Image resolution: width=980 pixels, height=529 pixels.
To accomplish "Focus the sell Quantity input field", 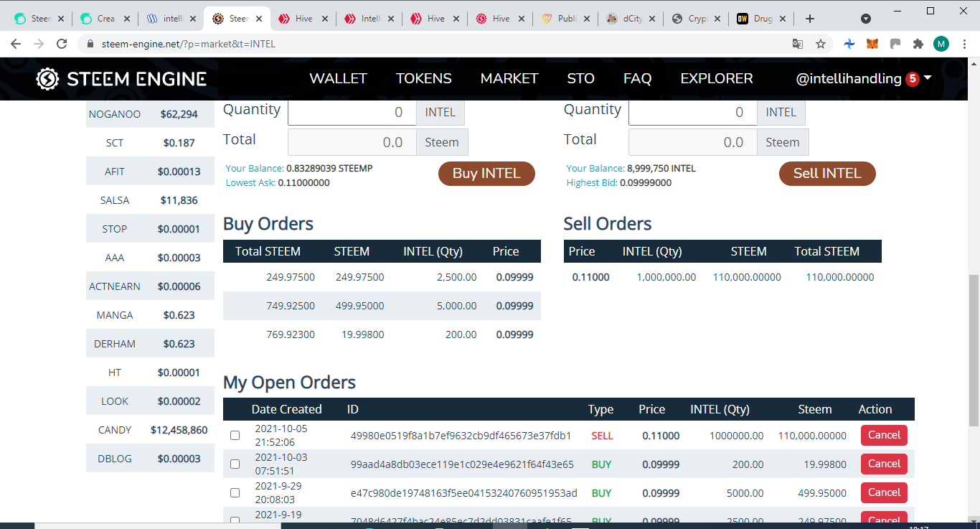I will tap(692, 113).
